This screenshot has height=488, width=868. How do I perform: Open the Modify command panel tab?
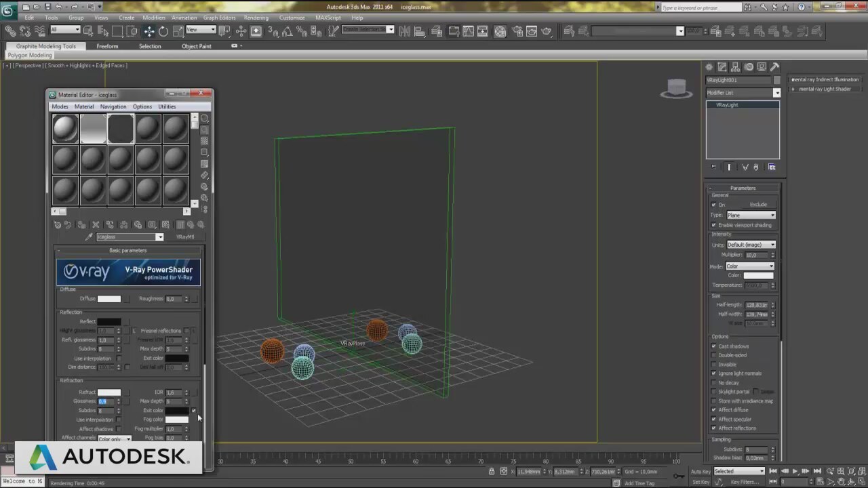(x=722, y=67)
